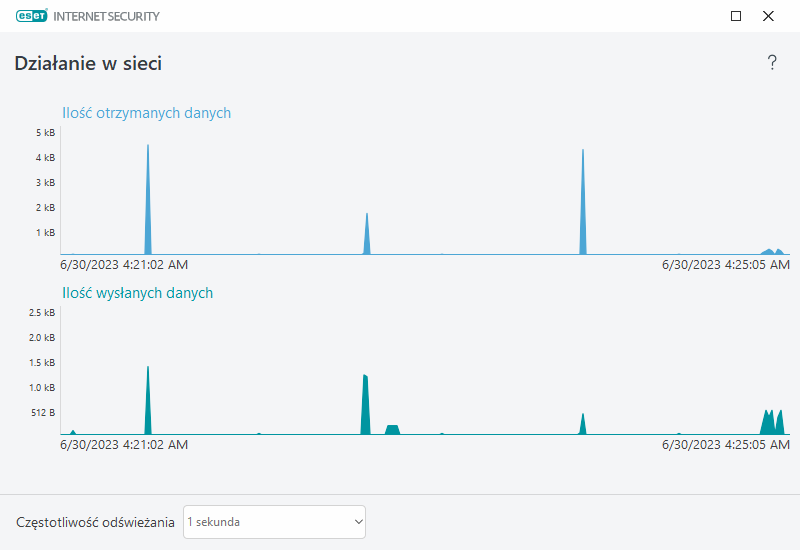The width and height of the screenshot is (800, 550).
Task: Click end timestamp under sent data graph
Action: (x=726, y=445)
